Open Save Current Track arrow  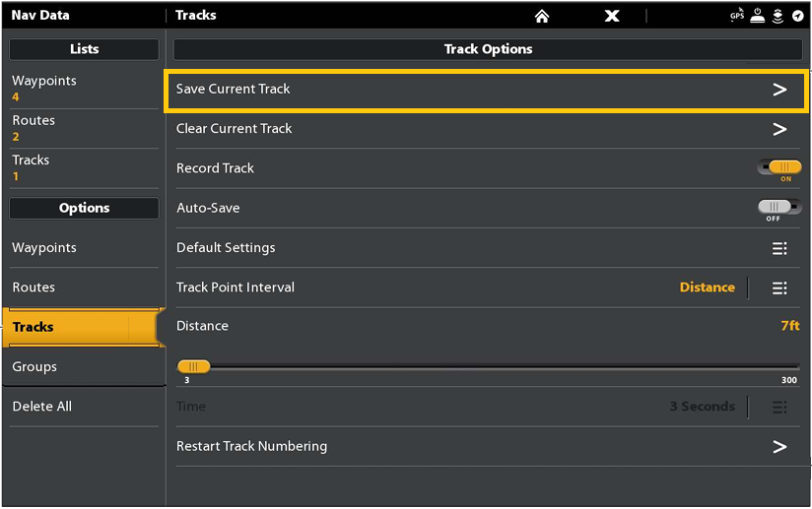click(x=779, y=90)
